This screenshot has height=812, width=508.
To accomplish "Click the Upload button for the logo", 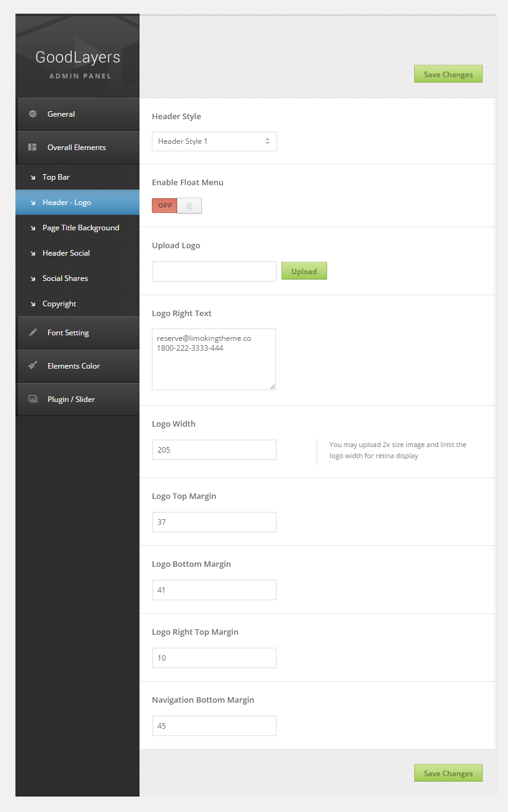I will [x=304, y=271].
